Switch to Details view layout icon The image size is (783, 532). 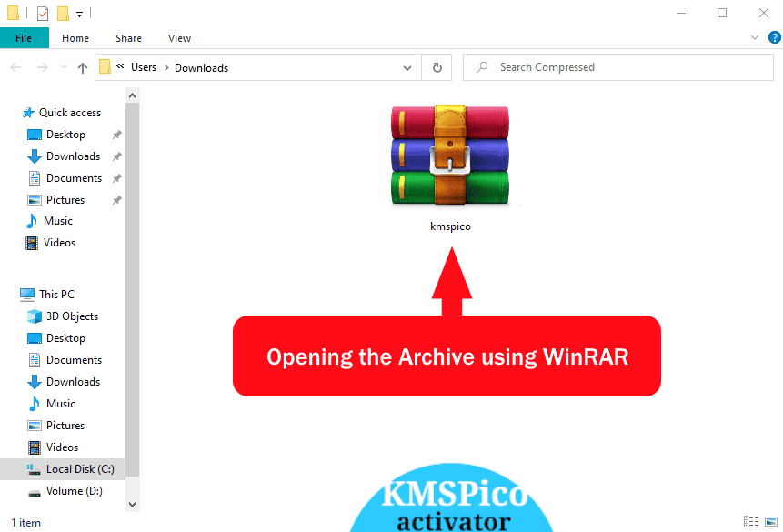point(751,522)
